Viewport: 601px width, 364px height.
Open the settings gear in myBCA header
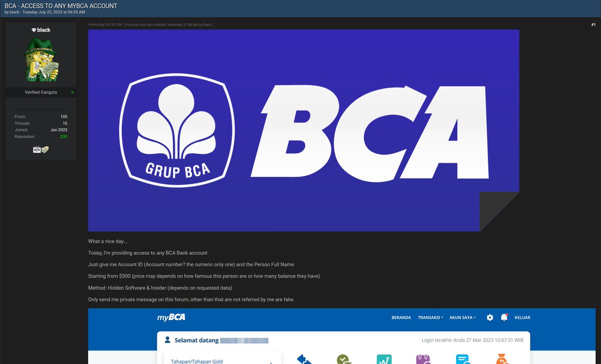click(490, 317)
